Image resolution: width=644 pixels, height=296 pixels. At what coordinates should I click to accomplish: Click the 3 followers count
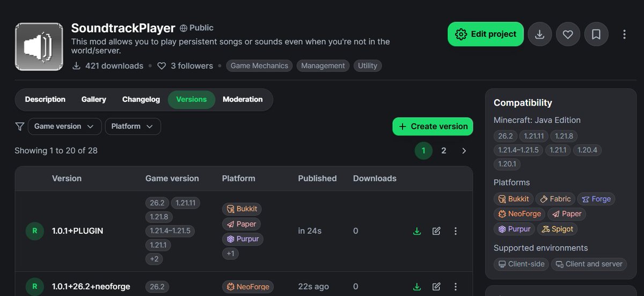point(185,66)
